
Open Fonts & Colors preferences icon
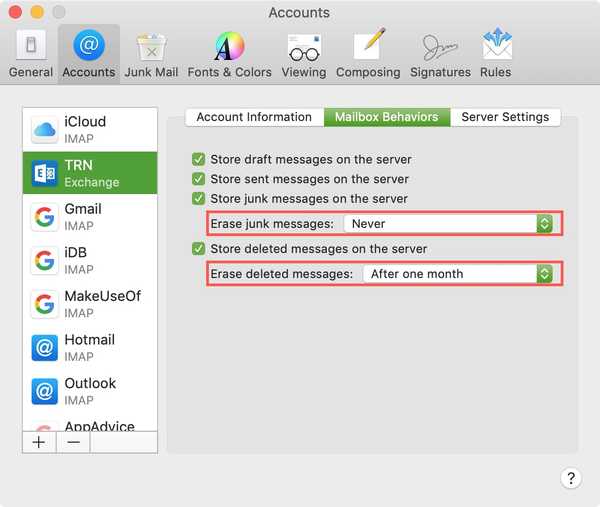click(229, 46)
